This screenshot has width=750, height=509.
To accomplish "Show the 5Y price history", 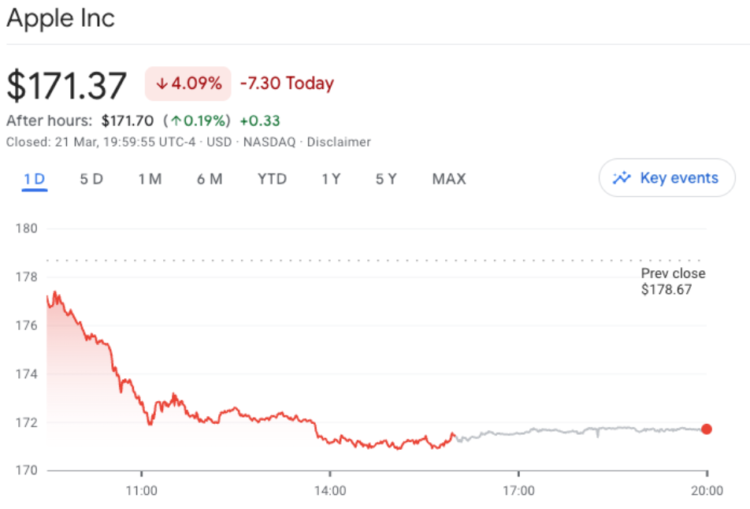I will coord(386,179).
